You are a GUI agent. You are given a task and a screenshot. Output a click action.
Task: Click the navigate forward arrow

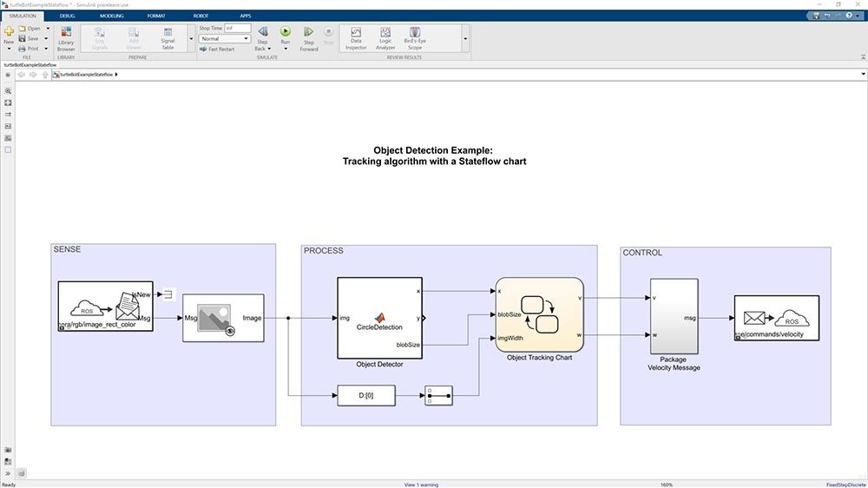click(x=33, y=74)
